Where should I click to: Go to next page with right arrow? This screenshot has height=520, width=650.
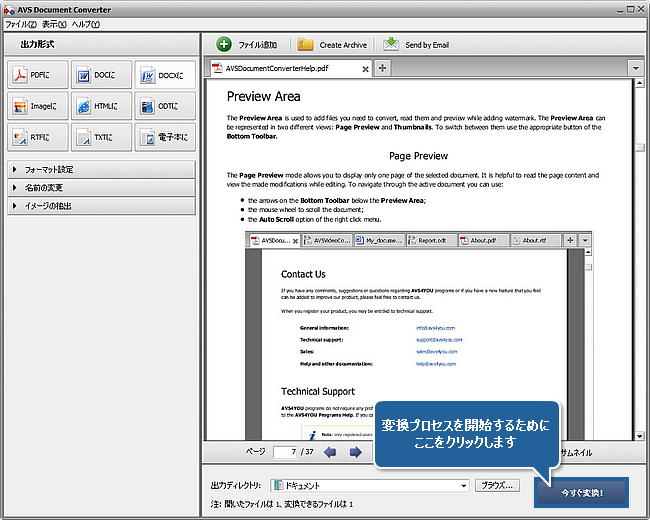355,452
